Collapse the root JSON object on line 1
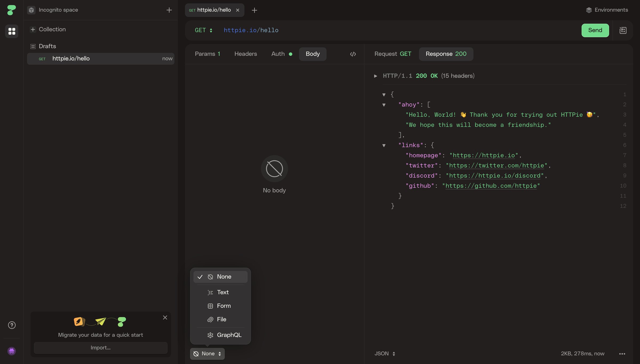 pyautogui.click(x=384, y=95)
